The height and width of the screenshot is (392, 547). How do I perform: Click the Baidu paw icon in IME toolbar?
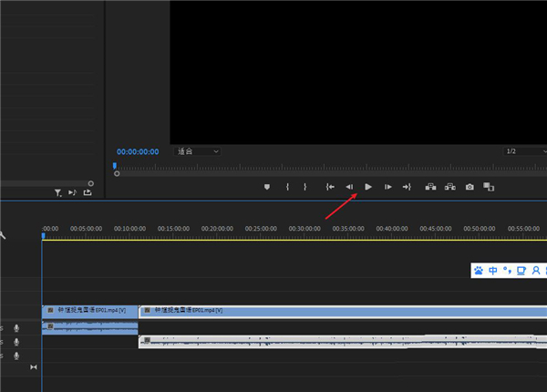(479, 271)
